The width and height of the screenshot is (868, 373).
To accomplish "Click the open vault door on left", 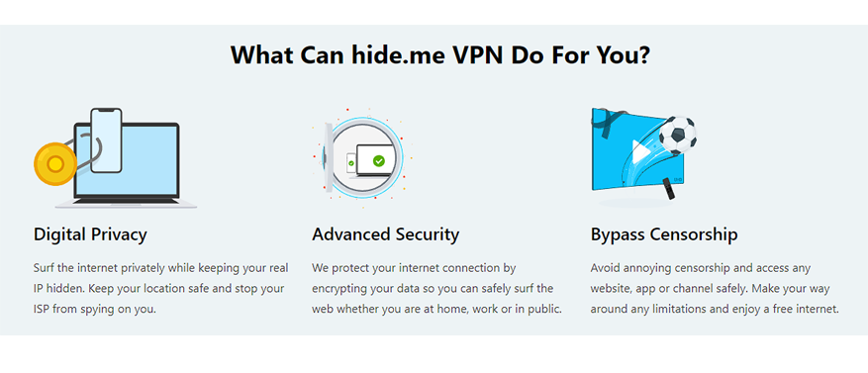I will 328,157.
